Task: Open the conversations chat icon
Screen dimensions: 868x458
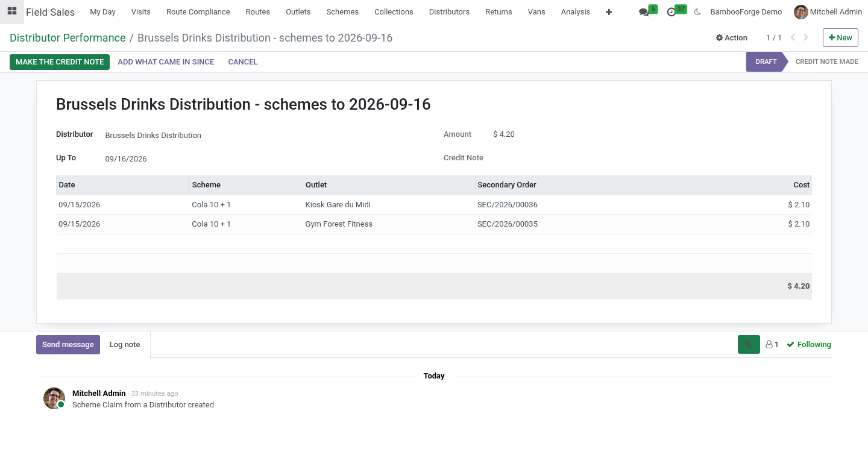Action: pyautogui.click(x=644, y=12)
